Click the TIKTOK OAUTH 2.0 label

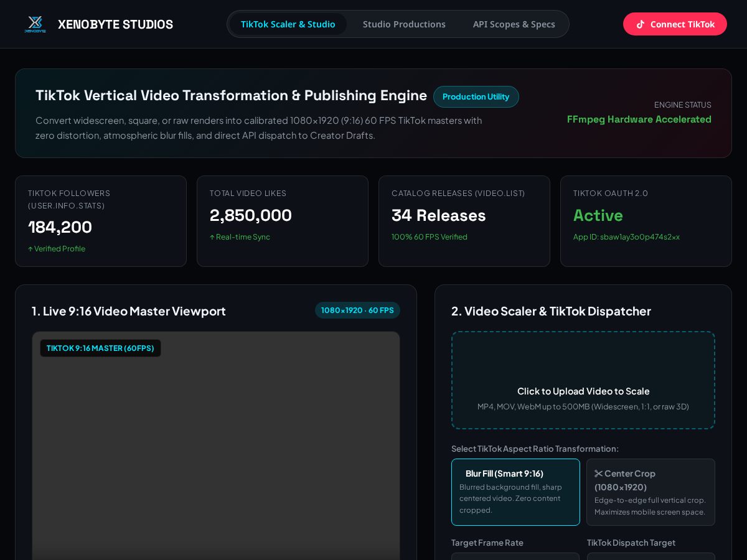click(x=611, y=194)
